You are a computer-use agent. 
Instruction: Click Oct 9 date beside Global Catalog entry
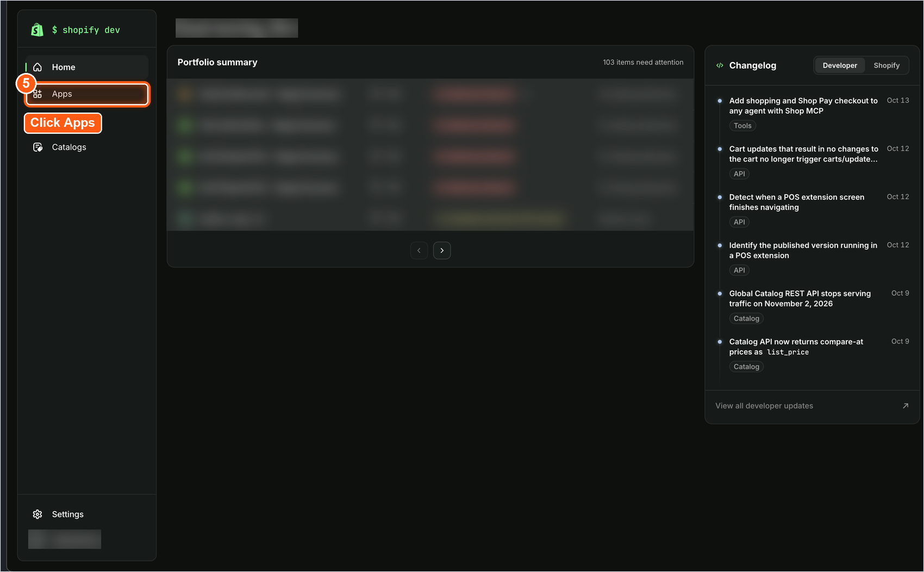tap(900, 293)
